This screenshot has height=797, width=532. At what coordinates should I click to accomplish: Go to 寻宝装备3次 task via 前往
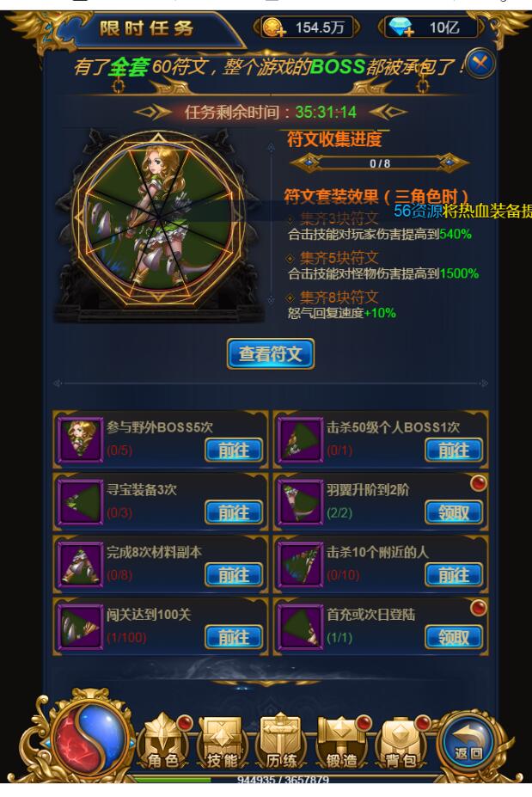(234, 512)
